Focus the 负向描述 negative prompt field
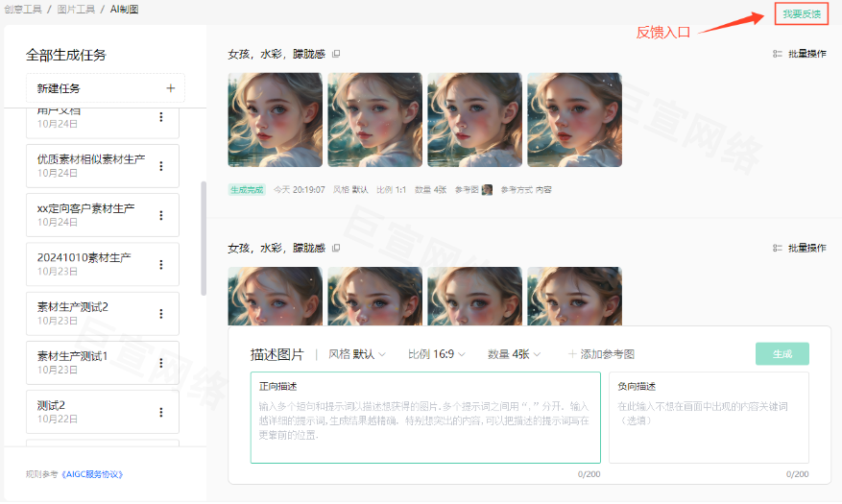842x504 pixels. click(x=709, y=418)
